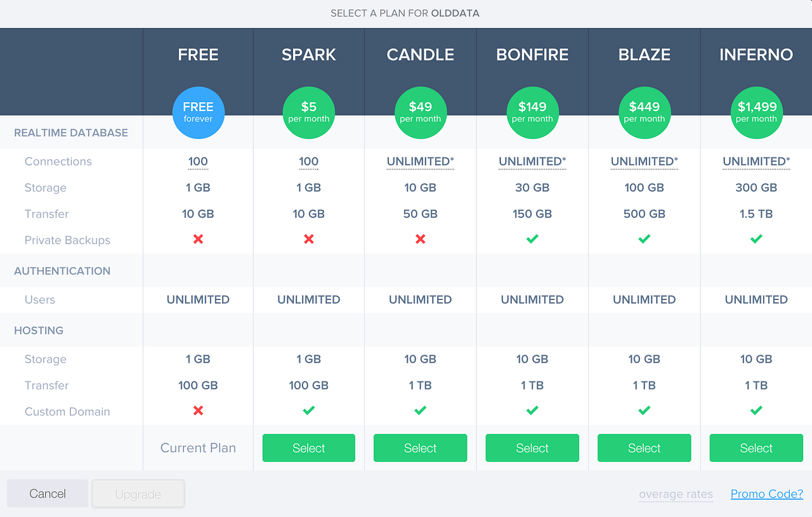Click the Current Plan label under Free
The height and width of the screenshot is (517, 812).
pos(198,448)
